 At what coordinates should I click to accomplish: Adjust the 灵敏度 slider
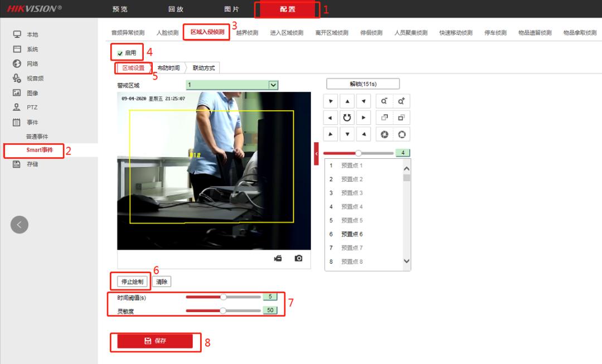tap(222, 310)
